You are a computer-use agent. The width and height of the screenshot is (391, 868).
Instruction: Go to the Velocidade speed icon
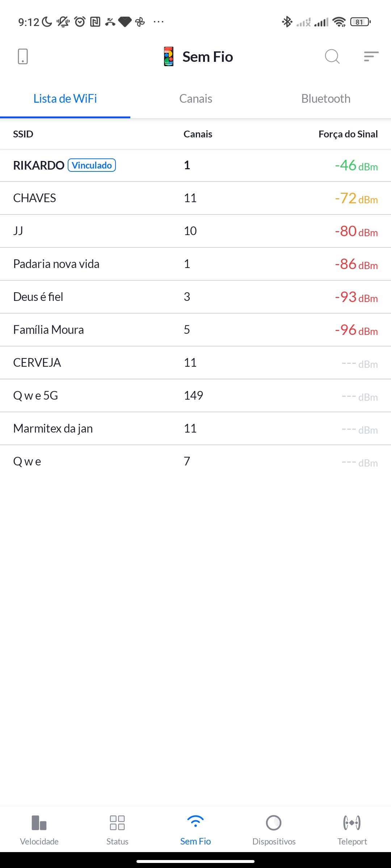[39, 822]
